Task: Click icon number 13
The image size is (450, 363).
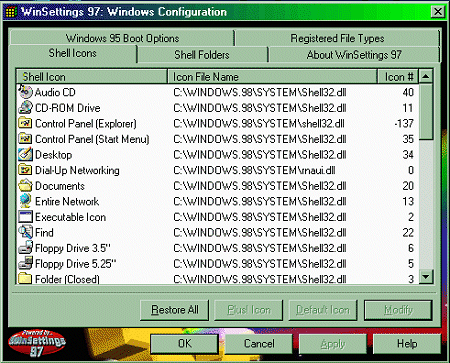Action: (408, 201)
